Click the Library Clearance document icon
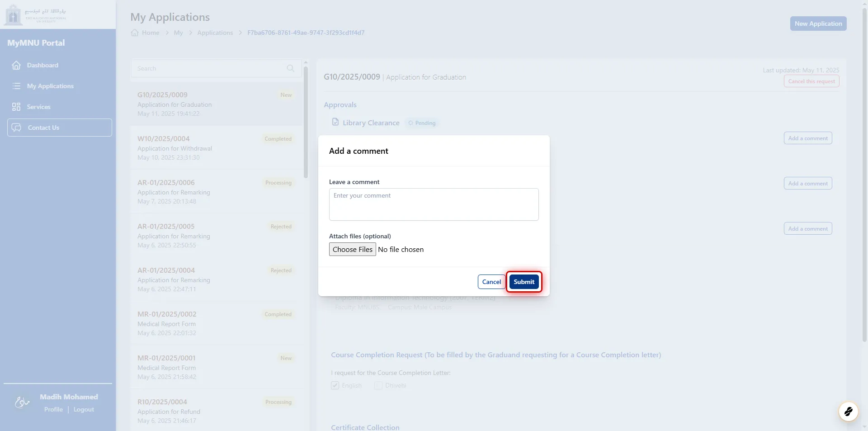 (x=335, y=122)
